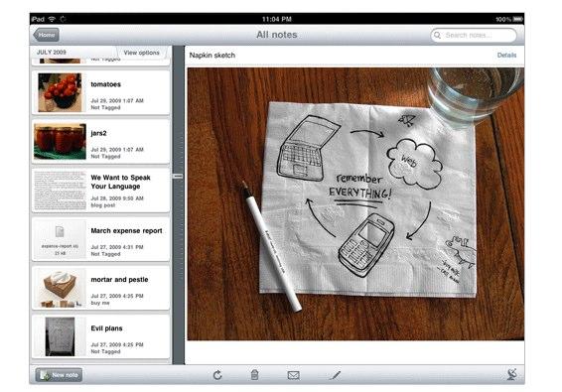Click the 11:04 PM clock
Viewport: 562px width, 392px height.
(x=277, y=19)
